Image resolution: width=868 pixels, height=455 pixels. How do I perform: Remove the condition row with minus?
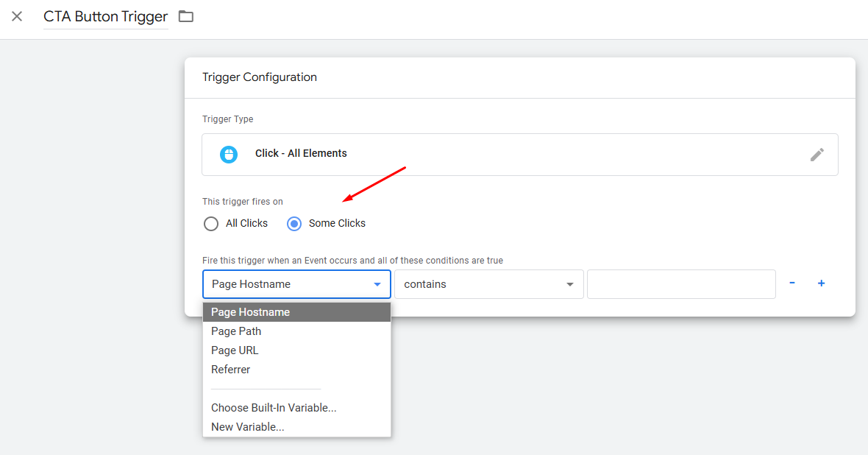tap(792, 283)
